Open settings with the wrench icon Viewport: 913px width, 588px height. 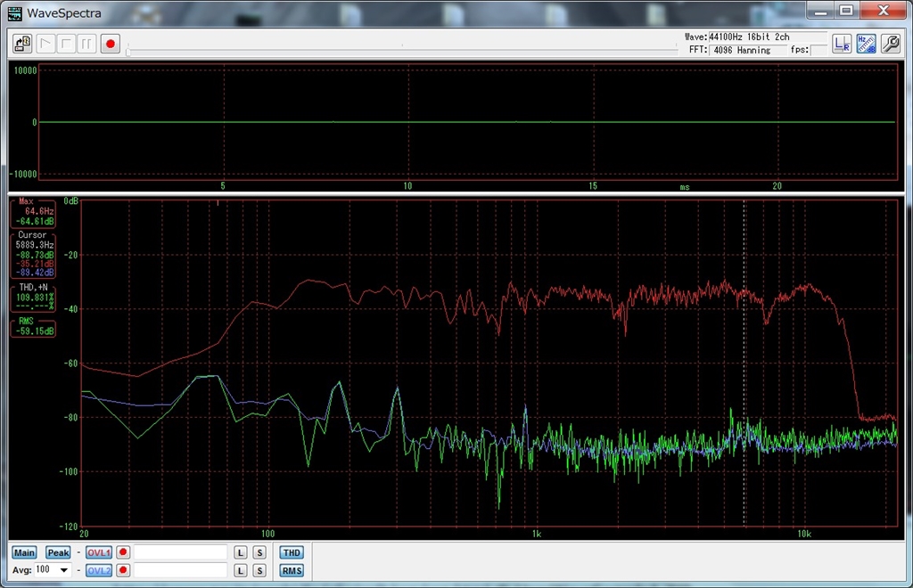pos(890,43)
